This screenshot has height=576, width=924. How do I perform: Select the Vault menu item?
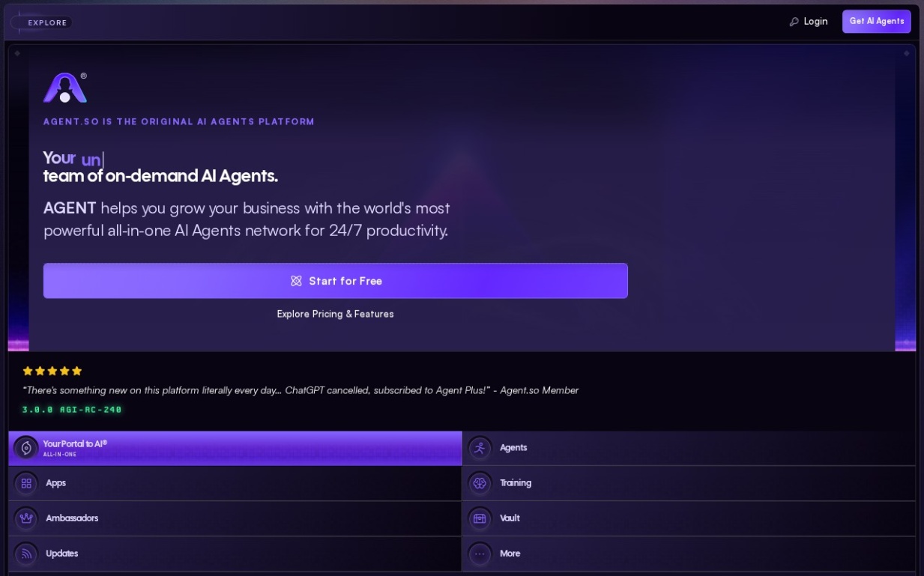point(689,518)
